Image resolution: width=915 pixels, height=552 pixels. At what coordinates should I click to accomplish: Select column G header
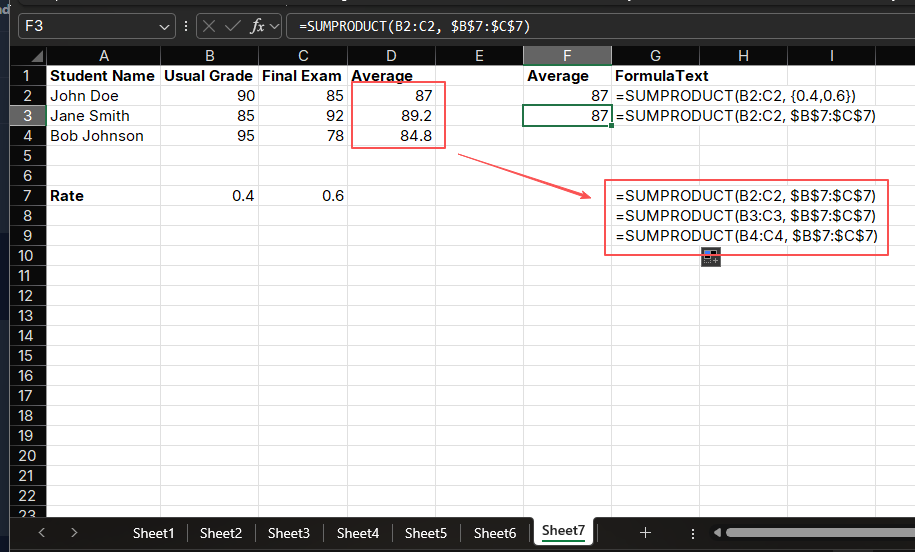click(655, 56)
